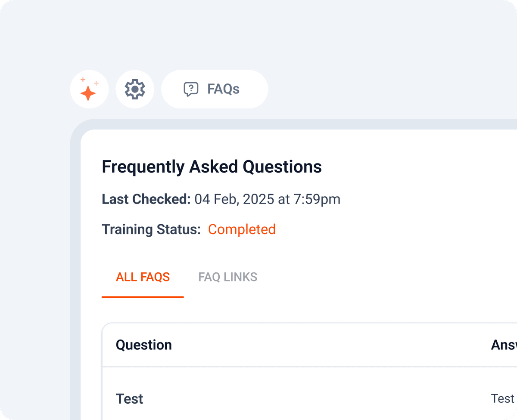Click the FAQs text label
Screen dimensions: 517x420
pos(224,89)
